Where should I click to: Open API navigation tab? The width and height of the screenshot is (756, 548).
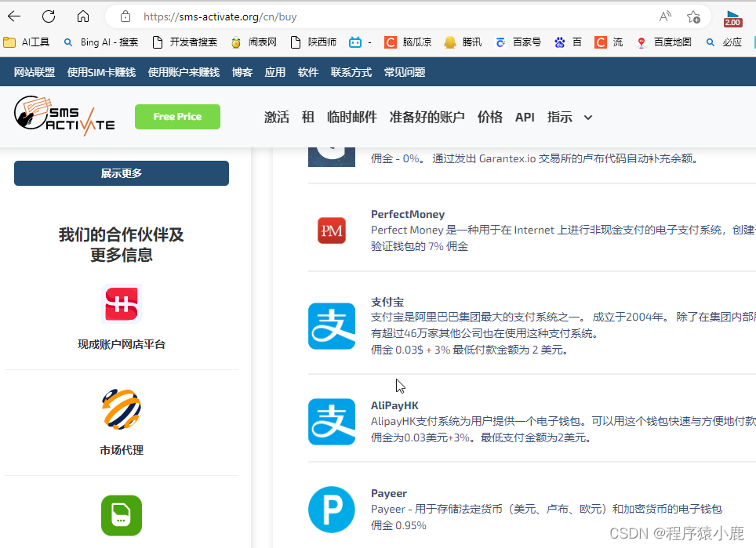coord(525,117)
